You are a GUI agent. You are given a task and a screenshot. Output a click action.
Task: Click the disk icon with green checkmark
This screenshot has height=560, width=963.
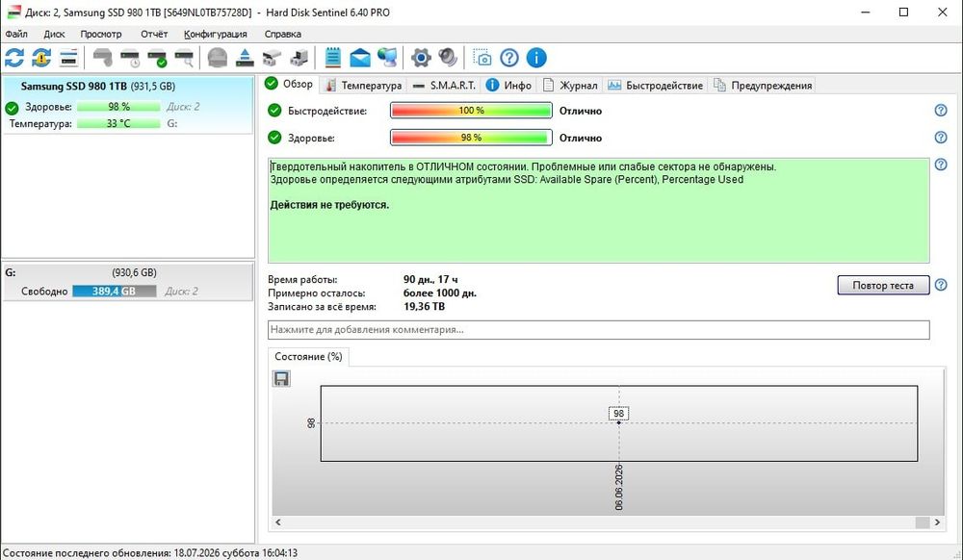point(157,59)
